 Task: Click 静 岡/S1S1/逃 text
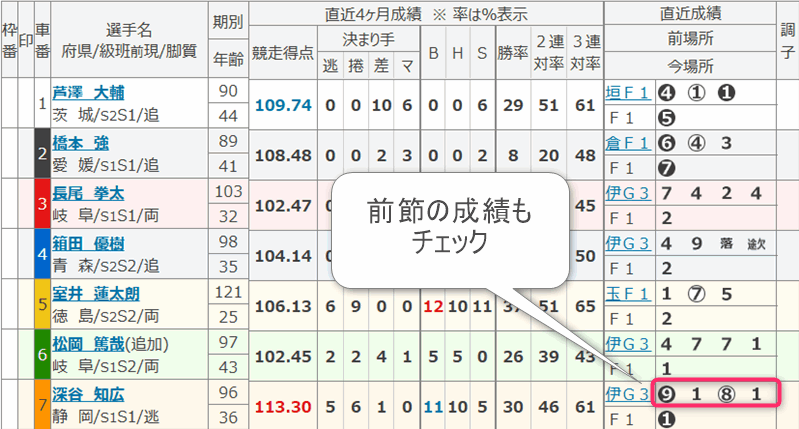point(105,417)
